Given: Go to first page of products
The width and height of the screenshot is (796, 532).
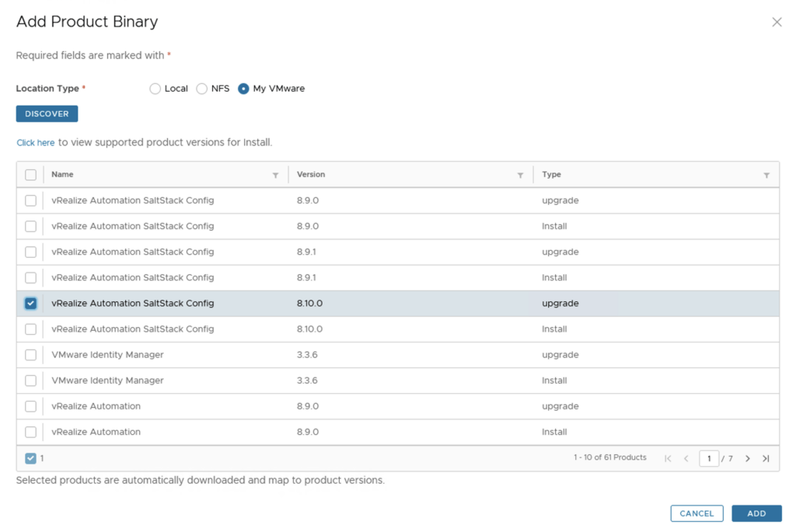Looking at the screenshot, I should (x=668, y=458).
